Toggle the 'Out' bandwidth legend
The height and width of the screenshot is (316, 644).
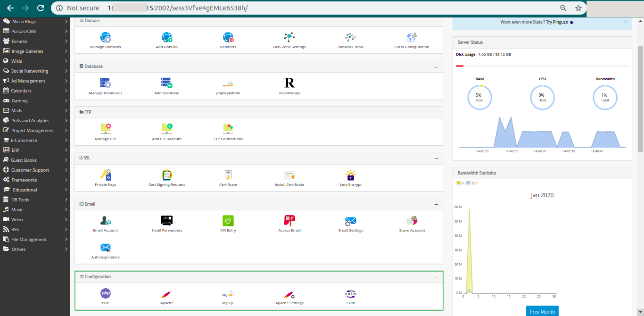472,183
